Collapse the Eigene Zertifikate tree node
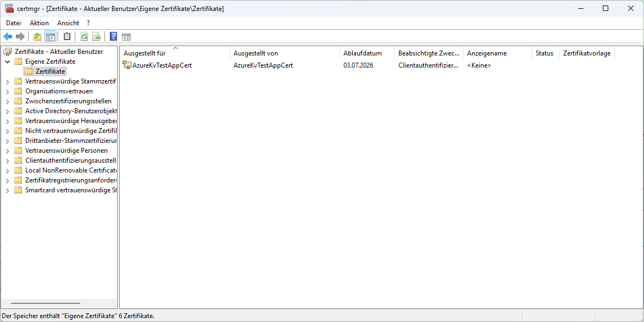The height and width of the screenshot is (322, 644). 7,62
